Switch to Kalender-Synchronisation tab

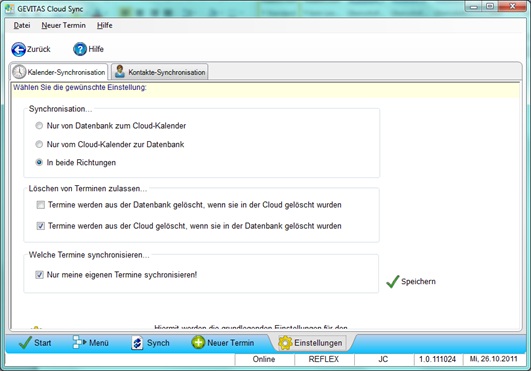[x=59, y=72]
